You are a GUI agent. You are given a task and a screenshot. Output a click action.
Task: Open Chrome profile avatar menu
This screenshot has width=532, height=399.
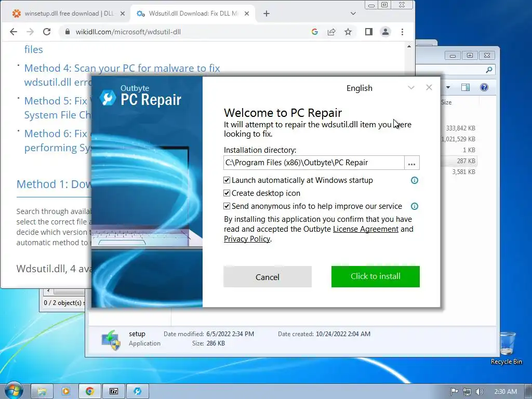tap(385, 32)
